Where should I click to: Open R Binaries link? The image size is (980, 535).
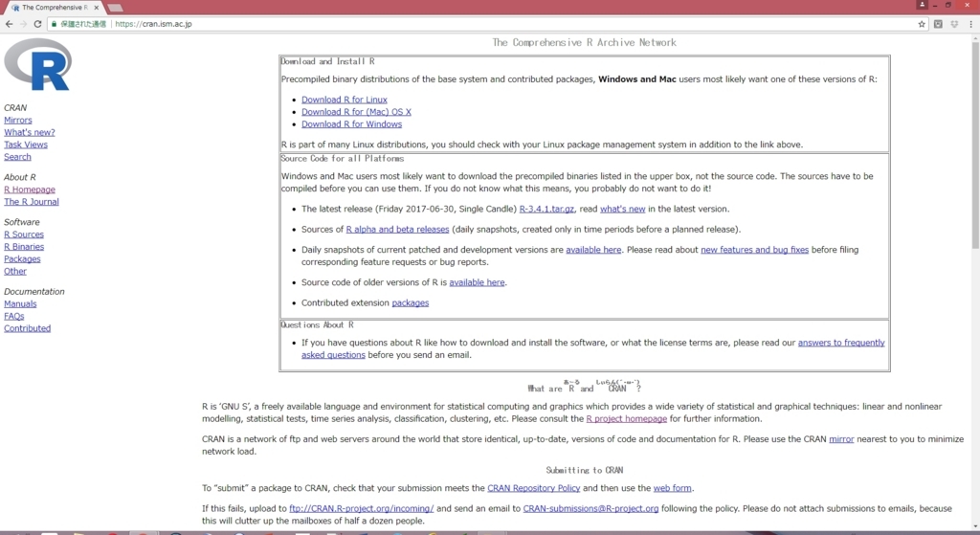pos(24,247)
